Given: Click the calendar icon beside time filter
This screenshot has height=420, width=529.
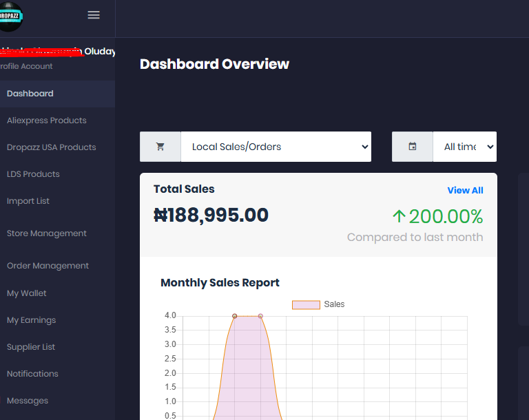Looking at the screenshot, I should coord(413,147).
